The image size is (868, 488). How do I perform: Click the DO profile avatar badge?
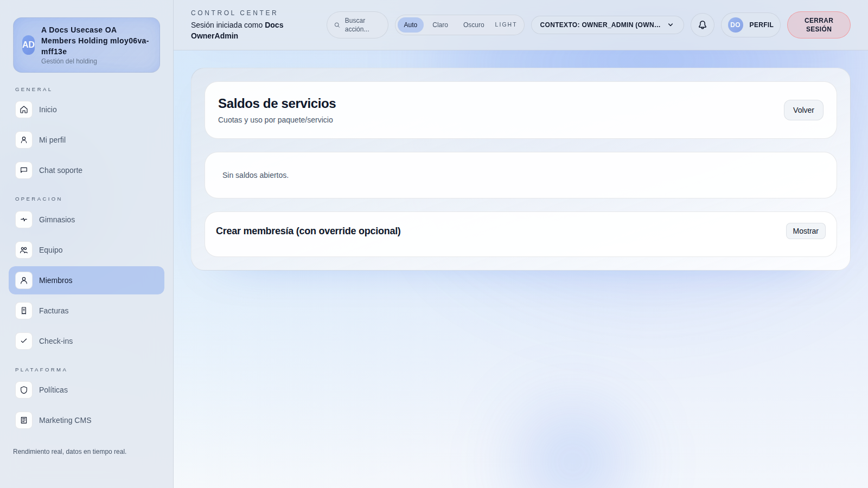pos(735,25)
